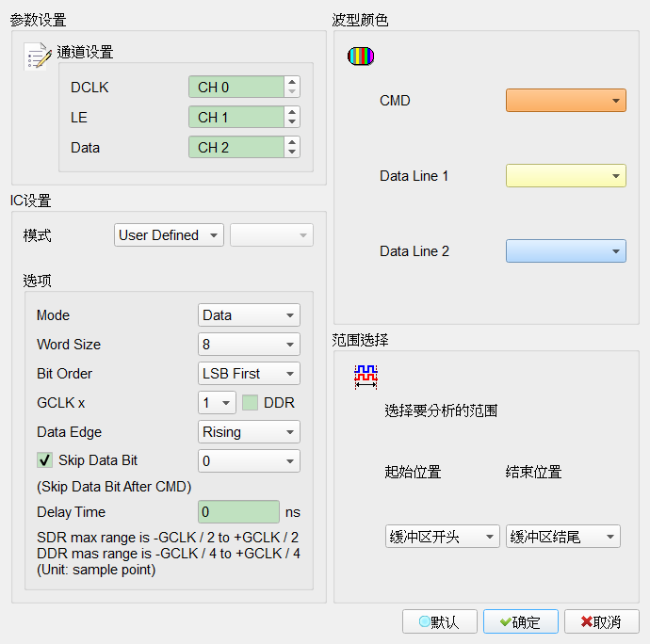Open the 缓冲区开头 start position dropdown
Image resolution: width=650 pixels, height=644 pixels.
pyautogui.click(x=443, y=537)
